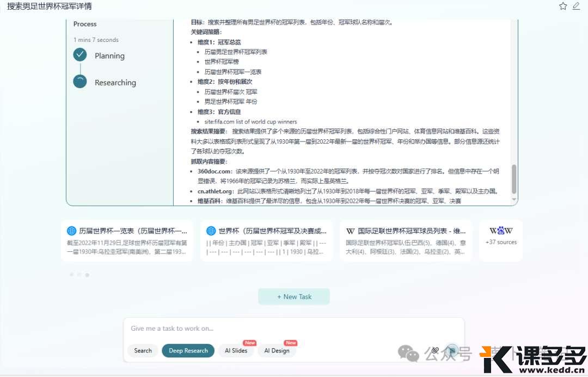Click keyword 世界杯冠军榜
This screenshot has width=588, height=377.
222,61
